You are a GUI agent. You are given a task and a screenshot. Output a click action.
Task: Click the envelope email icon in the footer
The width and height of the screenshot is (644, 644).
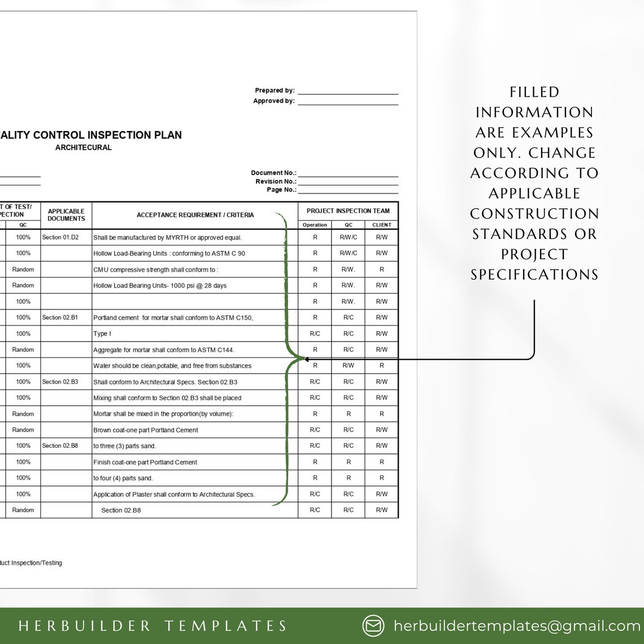(x=373, y=626)
